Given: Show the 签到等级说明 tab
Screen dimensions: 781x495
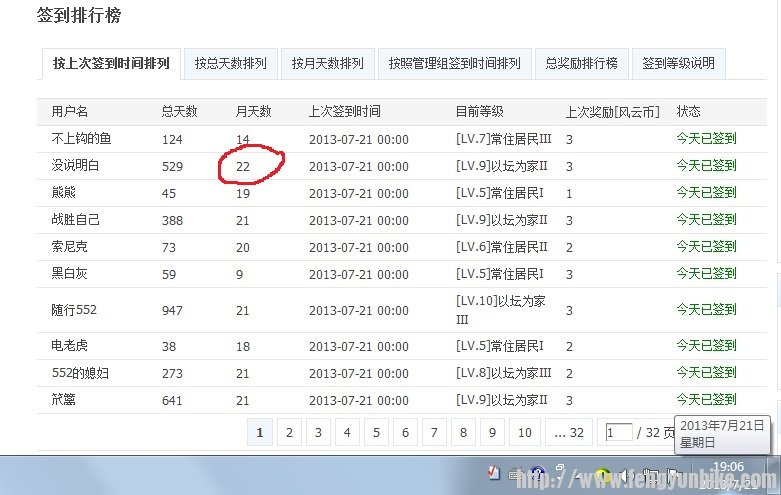Looking at the screenshot, I should pos(678,63).
